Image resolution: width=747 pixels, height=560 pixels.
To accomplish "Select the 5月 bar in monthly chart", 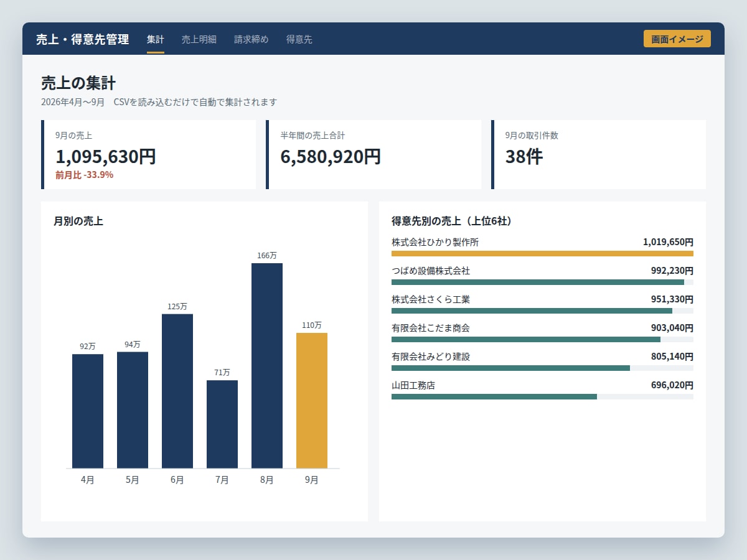I will point(133,410).
